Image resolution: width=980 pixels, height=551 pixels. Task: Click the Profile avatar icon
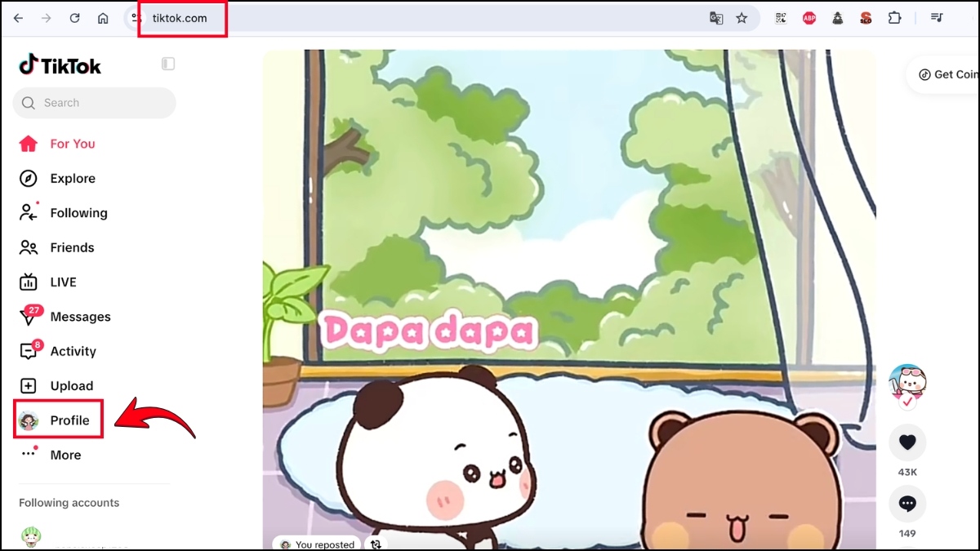click(29, 420)
